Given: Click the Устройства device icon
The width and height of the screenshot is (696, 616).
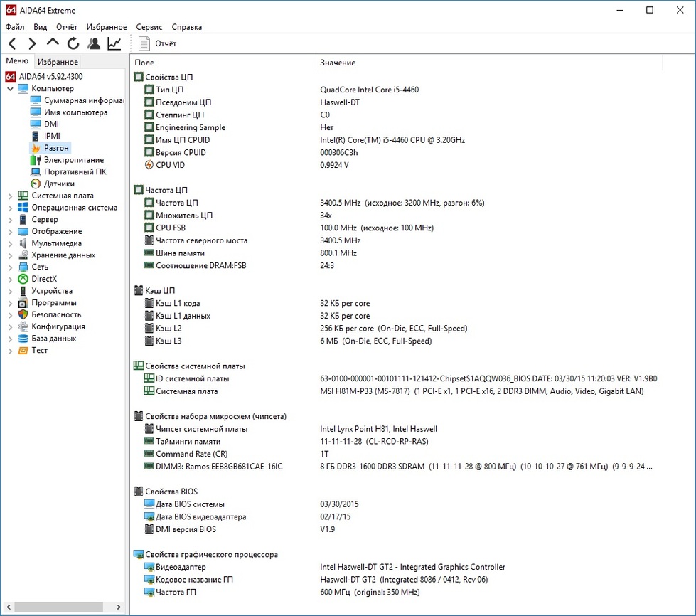Looking at the screenshot, I should 23,291.
